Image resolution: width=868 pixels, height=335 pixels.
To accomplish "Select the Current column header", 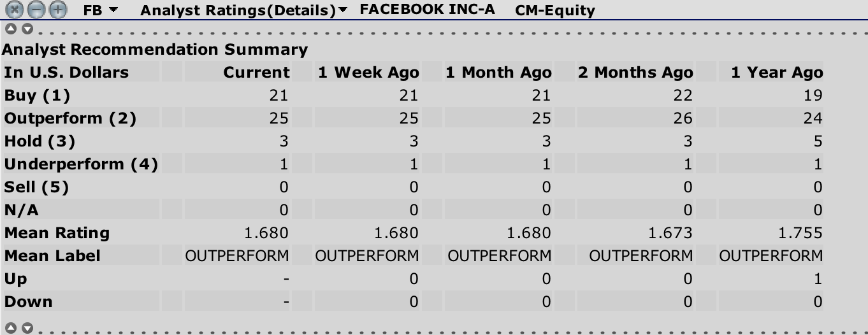I will coord(256,72).
